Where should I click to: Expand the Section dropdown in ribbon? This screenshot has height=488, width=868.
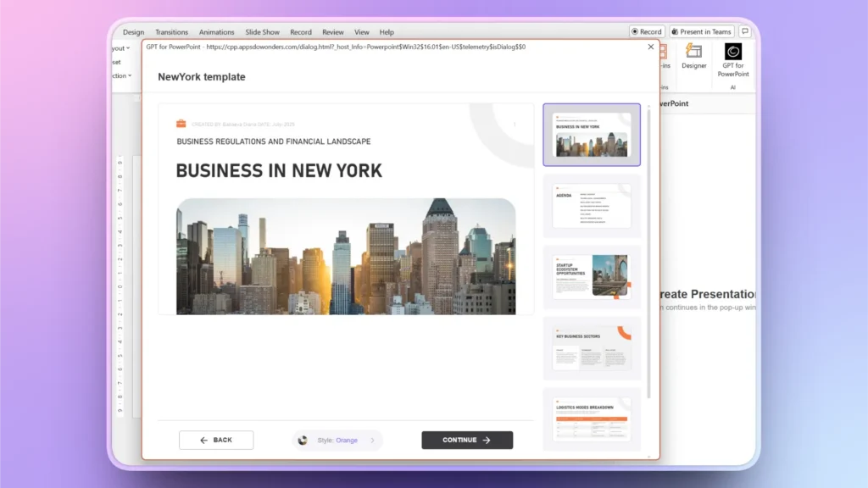[122, 75]
